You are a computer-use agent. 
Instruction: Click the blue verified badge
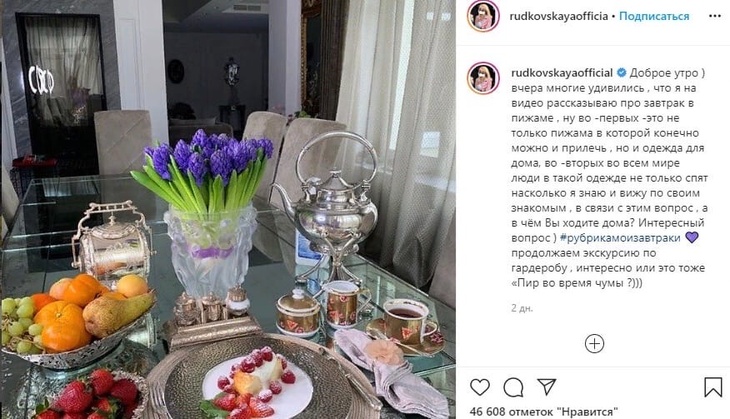(621, 73)
